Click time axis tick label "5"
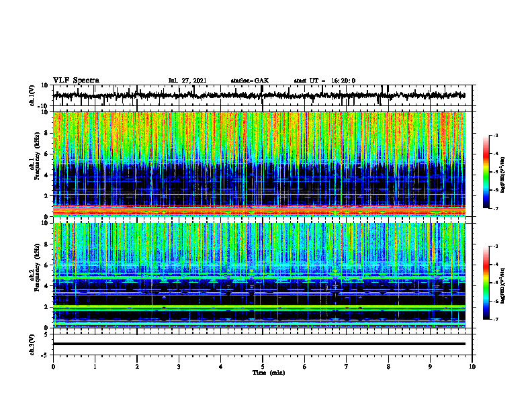Screen dimensions: 532x411 (x=263, y=367)
